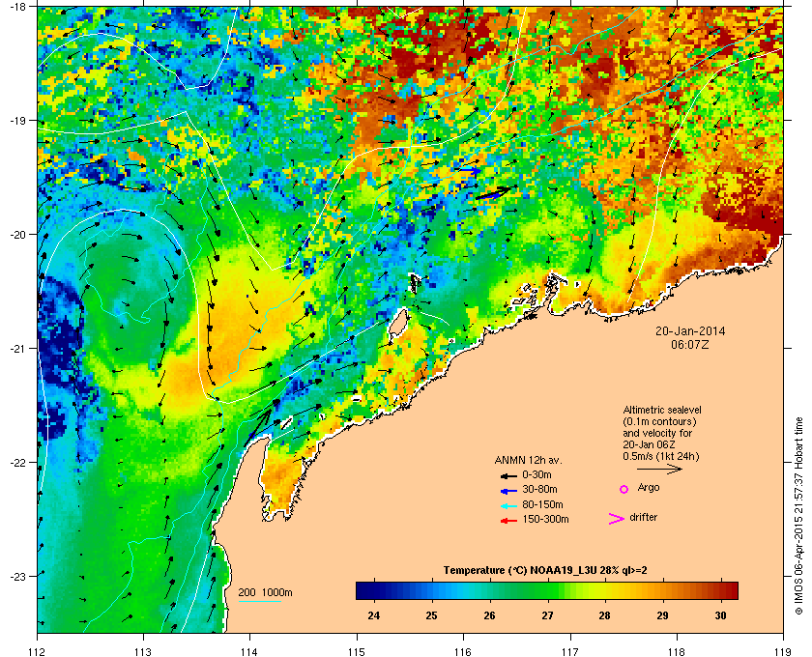
Task: Click the latitude axis label -23
Action: 17,576
